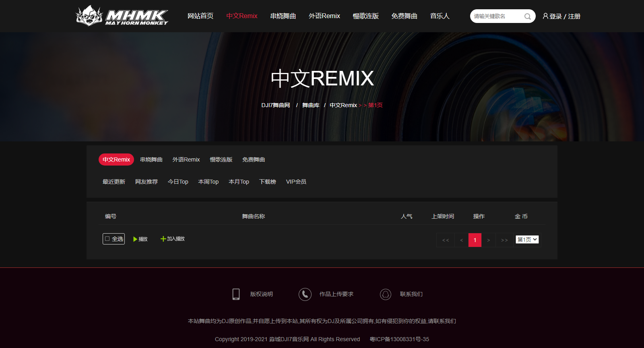Click the 播放 play text
The image size is (644, 348).
coord(143,239)
